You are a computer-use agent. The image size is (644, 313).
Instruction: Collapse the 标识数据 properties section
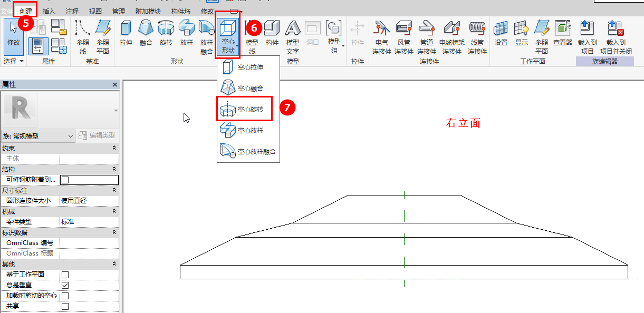coord(114,232)
